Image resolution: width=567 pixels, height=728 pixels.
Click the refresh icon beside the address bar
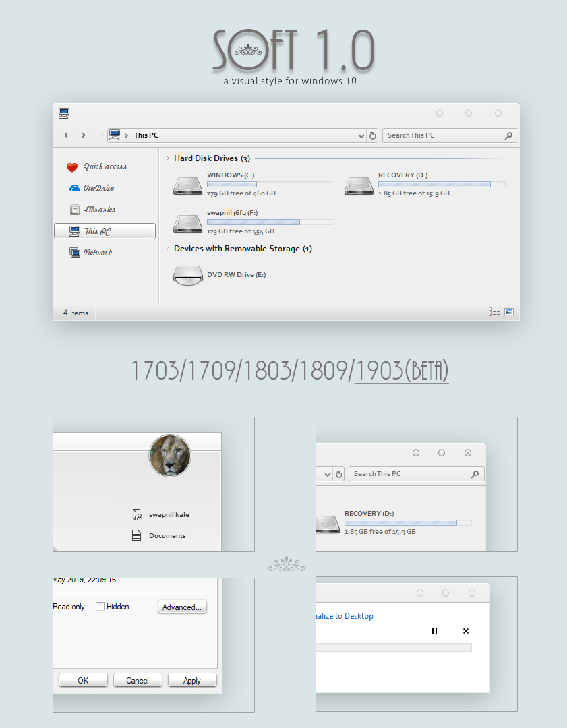[373, 135]
